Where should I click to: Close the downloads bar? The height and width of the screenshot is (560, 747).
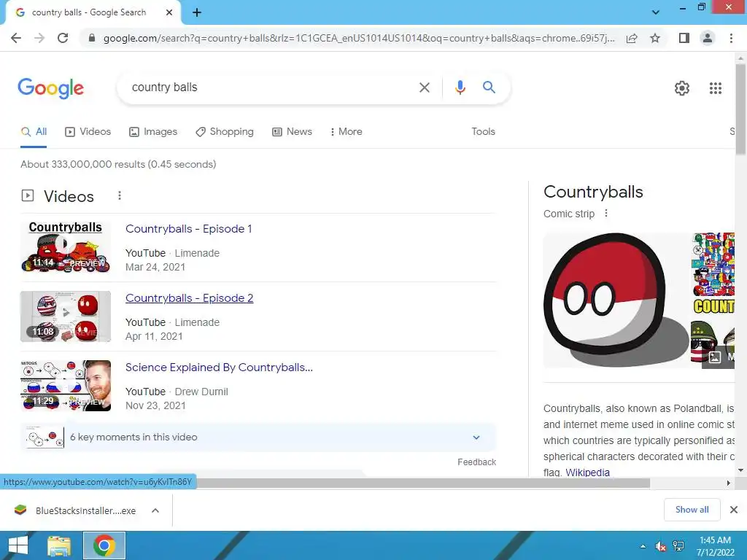pyautogui.click(x=734, y=510)
